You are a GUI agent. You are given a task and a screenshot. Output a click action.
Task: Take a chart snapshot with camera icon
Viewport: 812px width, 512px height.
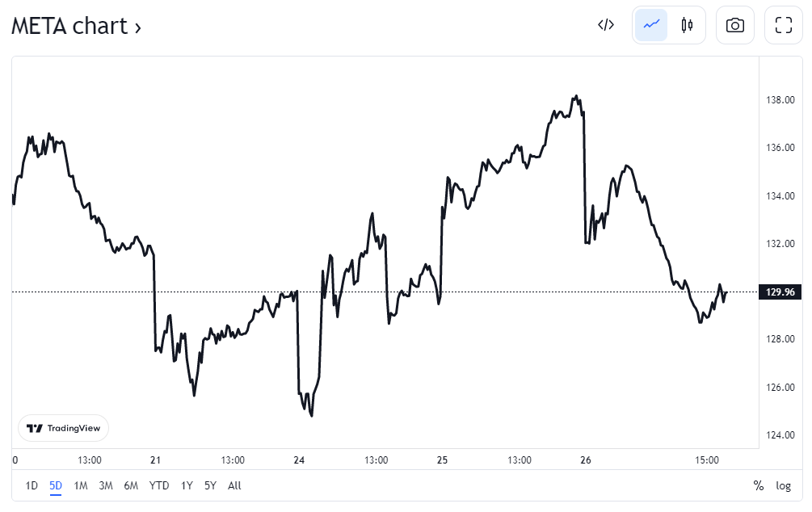(735, 25)
